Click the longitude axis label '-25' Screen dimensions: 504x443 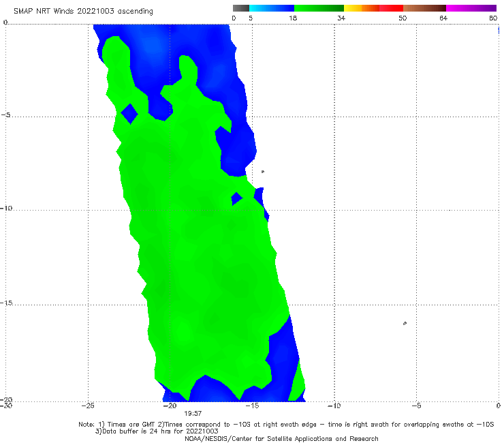click(88, 406)
